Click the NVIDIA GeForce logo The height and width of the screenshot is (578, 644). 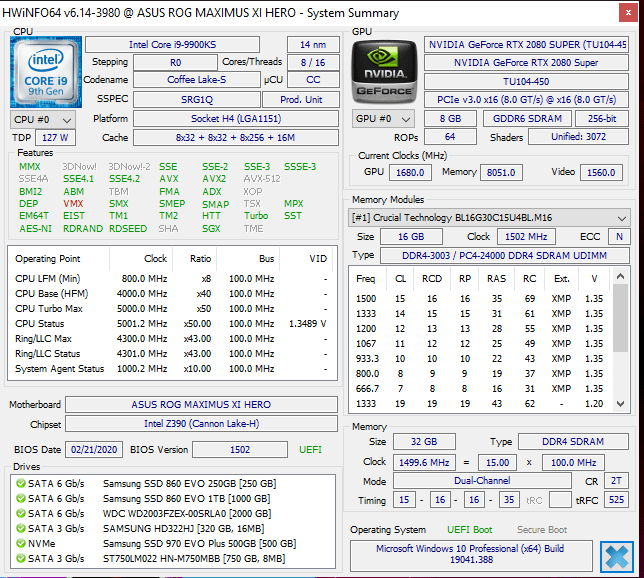pyautogui.click(x=384, y=72)
